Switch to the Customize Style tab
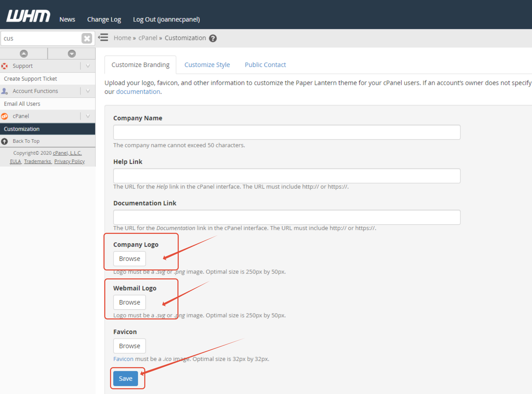532x394 pixels. click(207, 65)
